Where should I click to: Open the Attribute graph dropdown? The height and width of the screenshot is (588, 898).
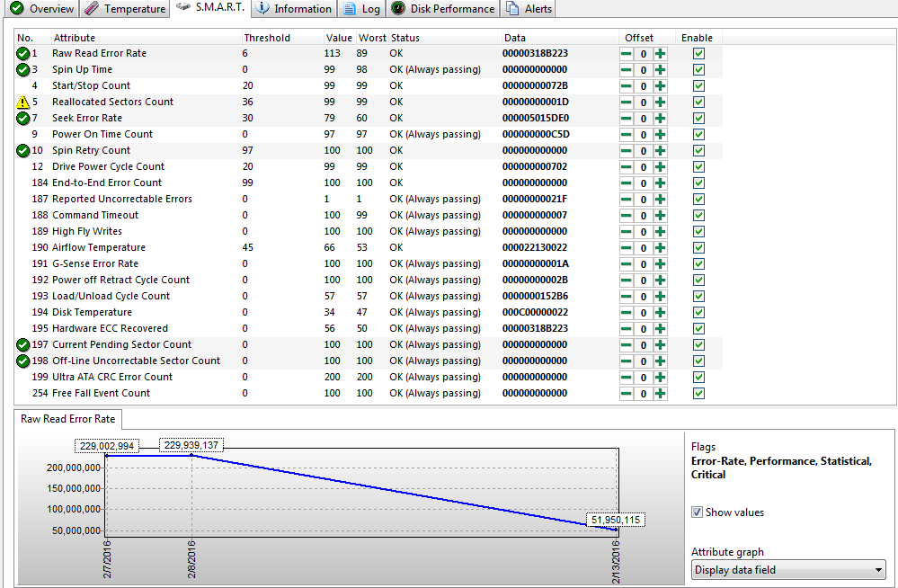tap(788, 570)
